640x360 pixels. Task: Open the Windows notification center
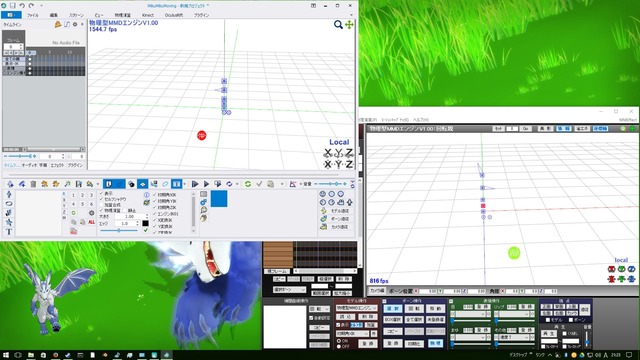629,355
